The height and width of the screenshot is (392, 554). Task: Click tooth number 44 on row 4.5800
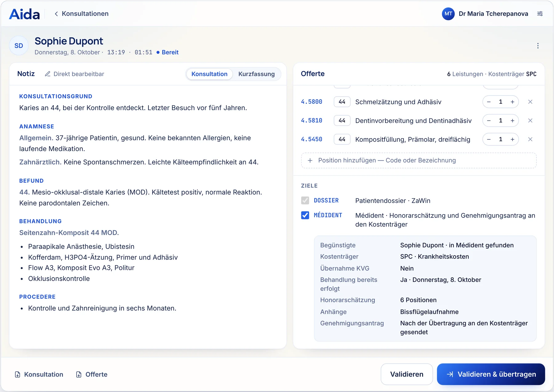tap(342, 102)
